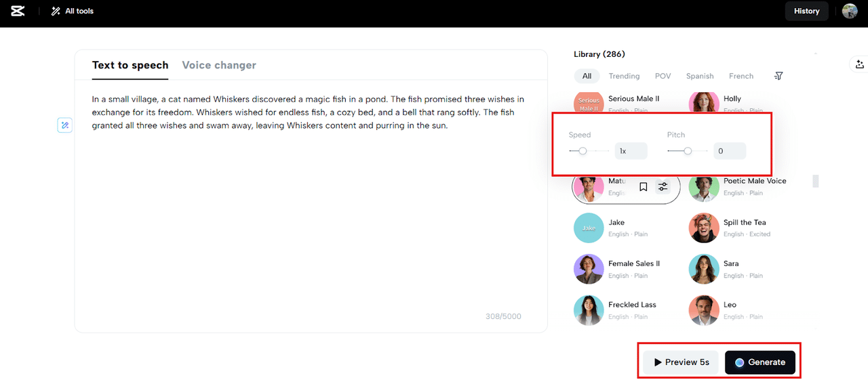Select the Jake voice avatar
The width and height of the screenshot is (868, 384).
point(589,228)
